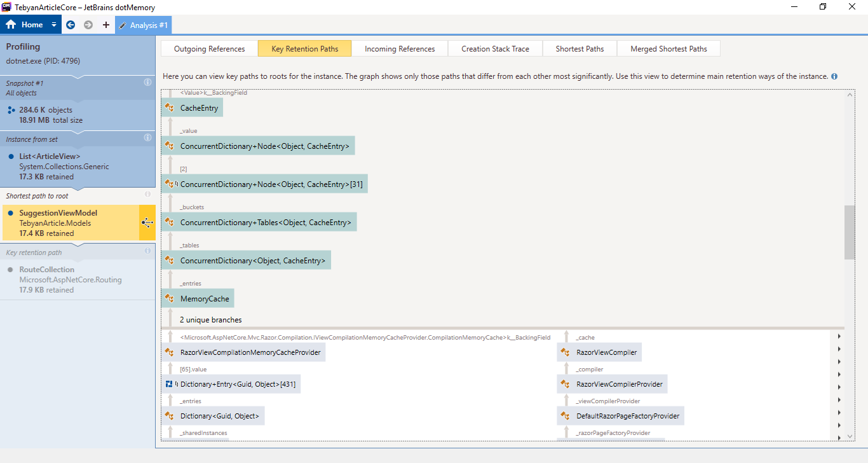
Task: Go back with the navigation arrow
Action: click(x=71, y=25)
